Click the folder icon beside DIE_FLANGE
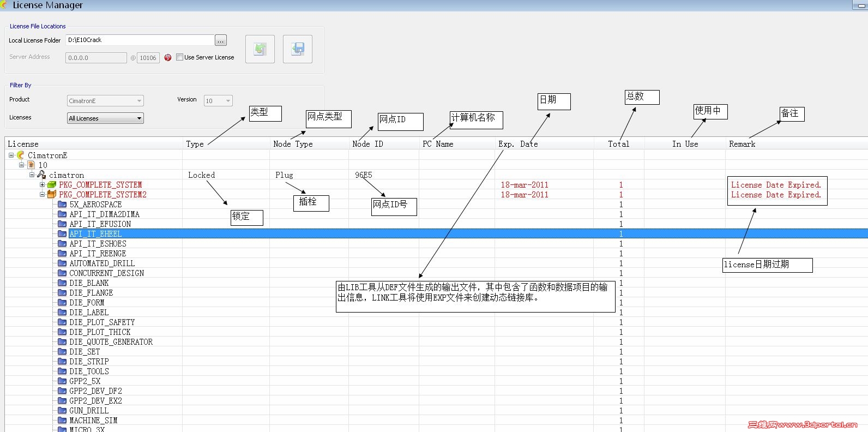 (x=62, y=293)
